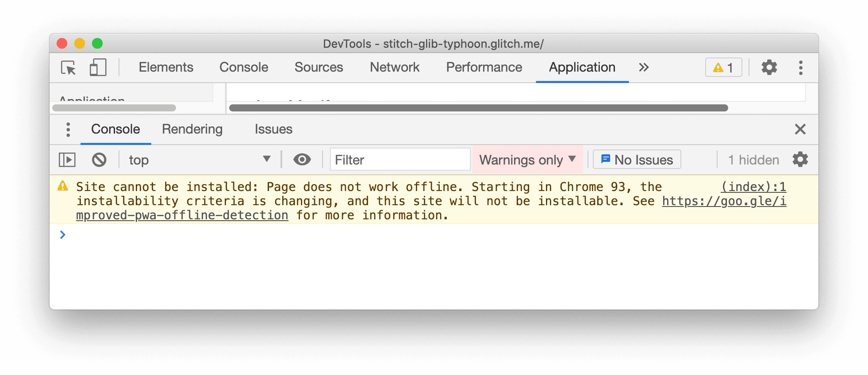This screenshot has height=375, width=868.
Task: Switch to the Rendering drawer tab
Action: (192, 129)
